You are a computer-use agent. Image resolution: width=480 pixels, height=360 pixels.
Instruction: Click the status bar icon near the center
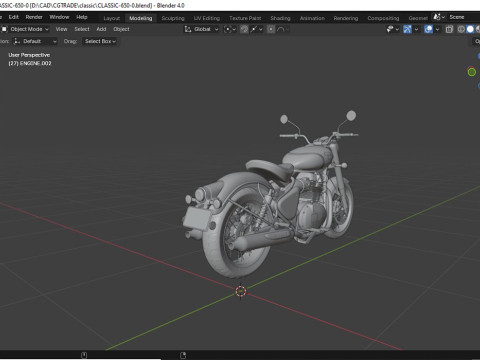tap(183, 355)
